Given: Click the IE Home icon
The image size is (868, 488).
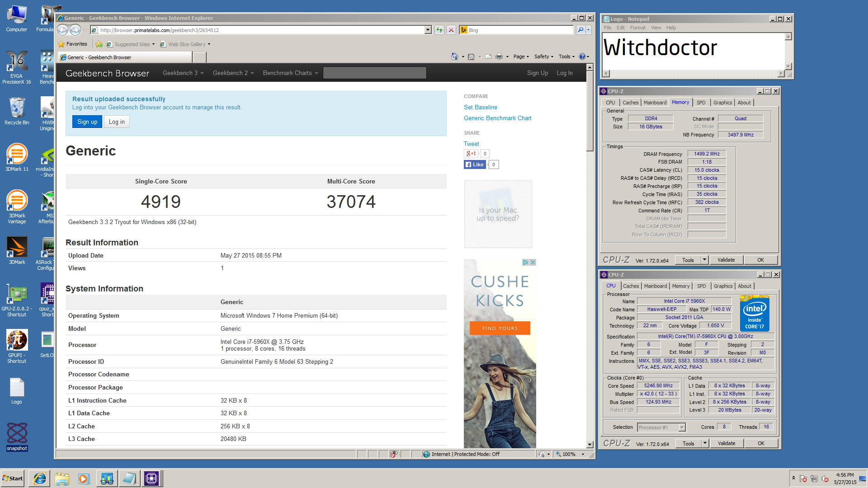Looking at the screenshot, I should click(454, 56).
